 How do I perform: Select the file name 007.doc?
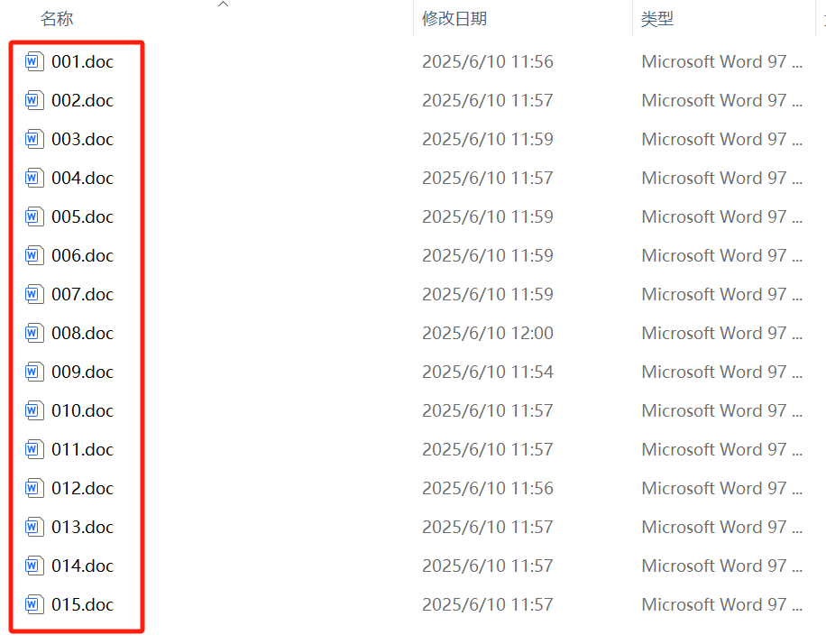(x=83, y=294)
